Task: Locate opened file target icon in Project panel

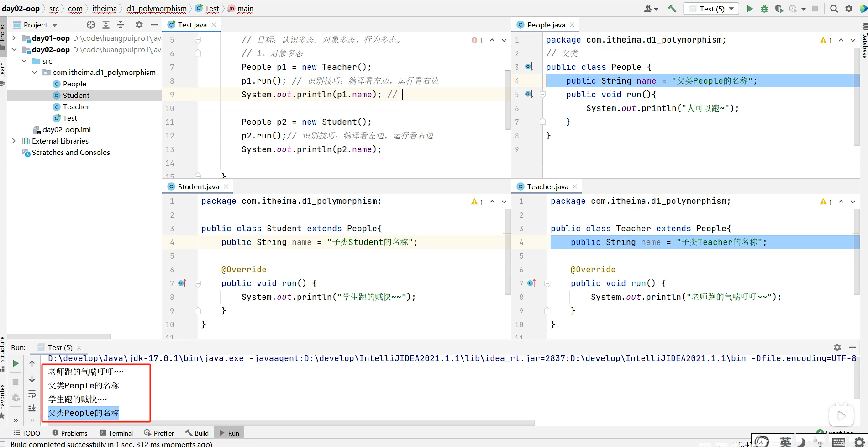Action: tap(91, 25)
